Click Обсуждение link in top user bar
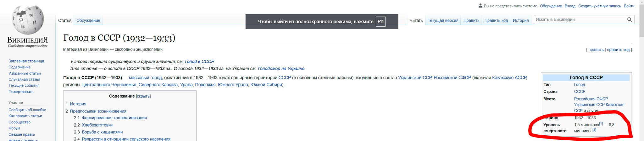644x141 pixels. tap(551, 6)
